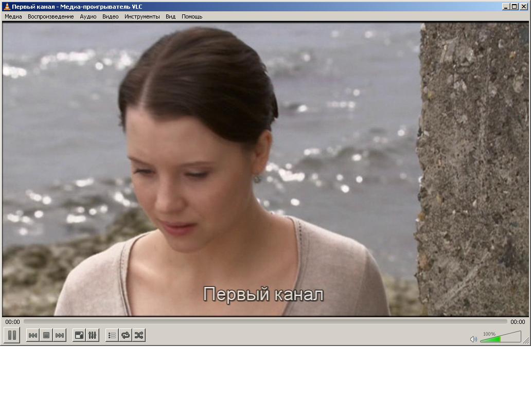Show the playlist
This screenshot has width=531, height=420.
(x=112, y=335)
